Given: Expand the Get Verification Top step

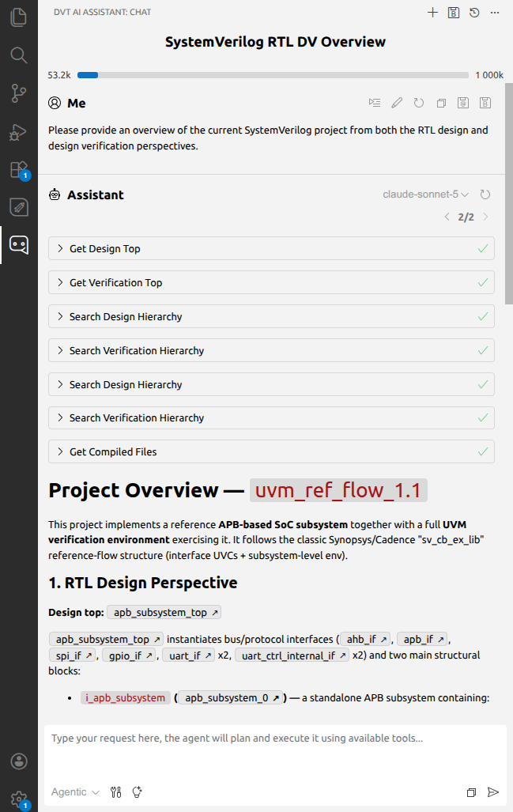Looking at the screenshot, I should coord(271,283).
